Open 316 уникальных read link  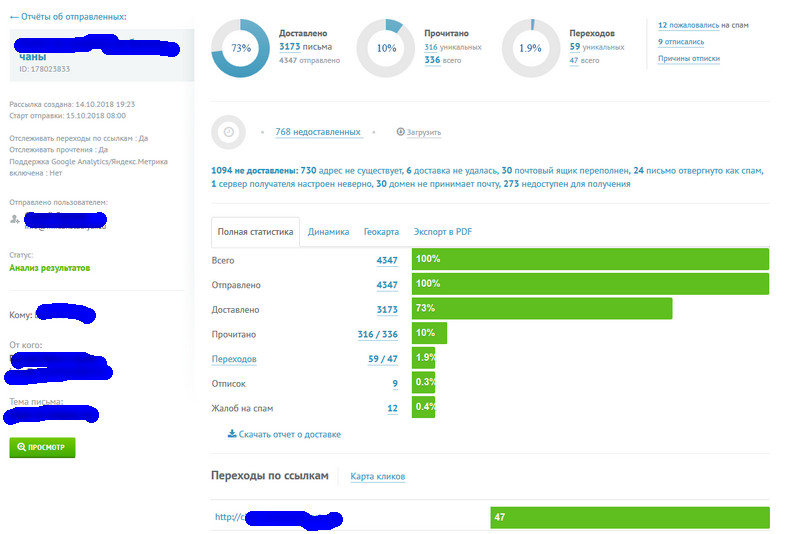coord(453,47)
